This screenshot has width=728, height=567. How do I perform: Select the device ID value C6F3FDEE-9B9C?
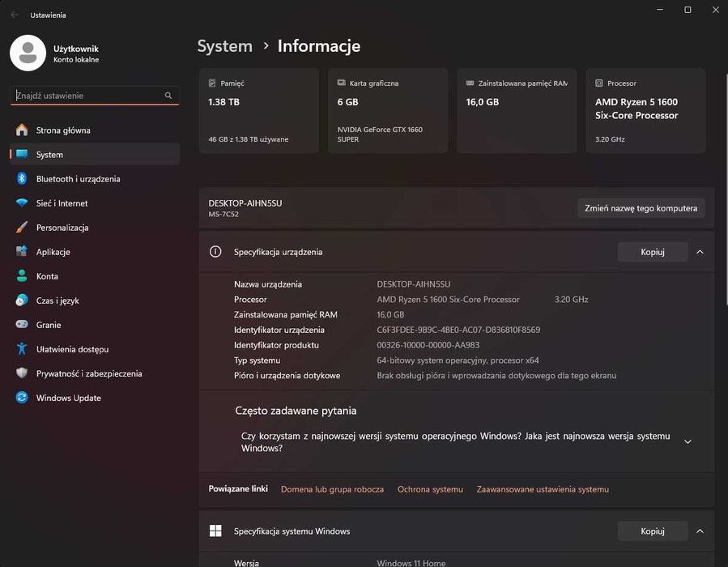click(x=458, y=330)
